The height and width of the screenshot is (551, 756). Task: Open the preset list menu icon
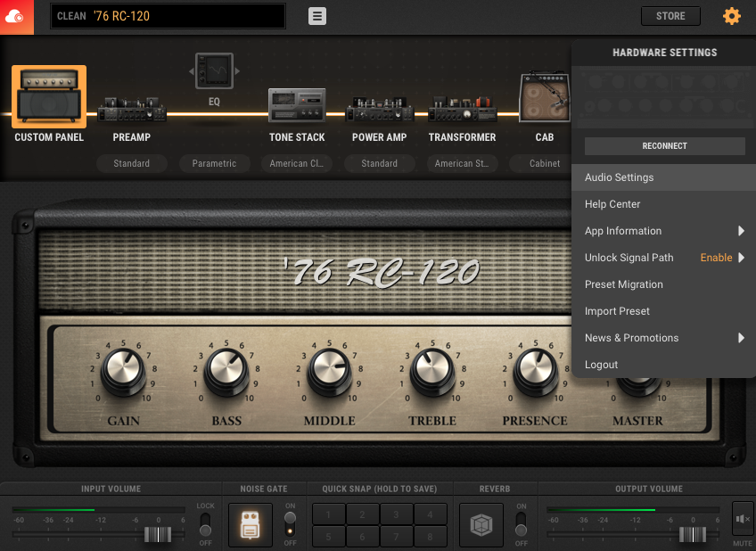point(317,16)
